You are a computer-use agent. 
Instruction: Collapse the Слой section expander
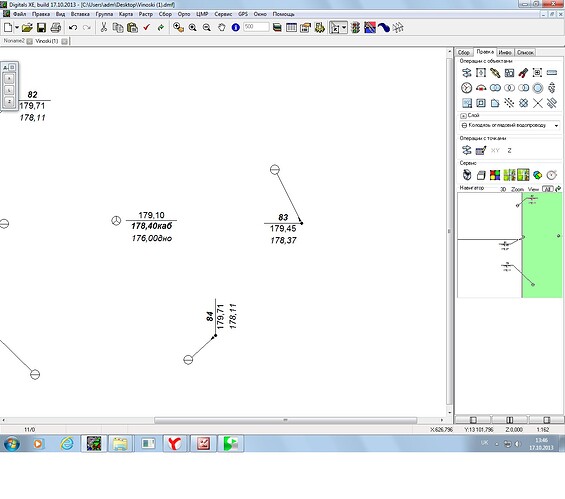(463, 116)
